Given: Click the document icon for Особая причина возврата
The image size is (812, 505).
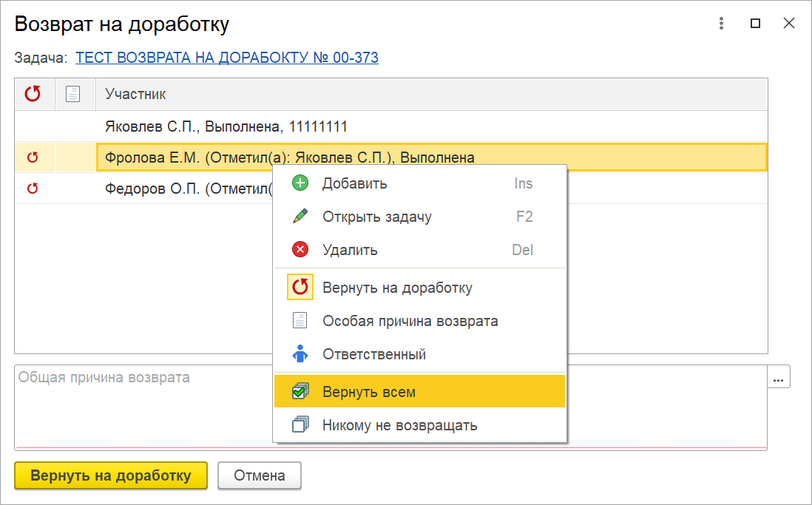Looking at the screenshot, I should click(300, 321).
